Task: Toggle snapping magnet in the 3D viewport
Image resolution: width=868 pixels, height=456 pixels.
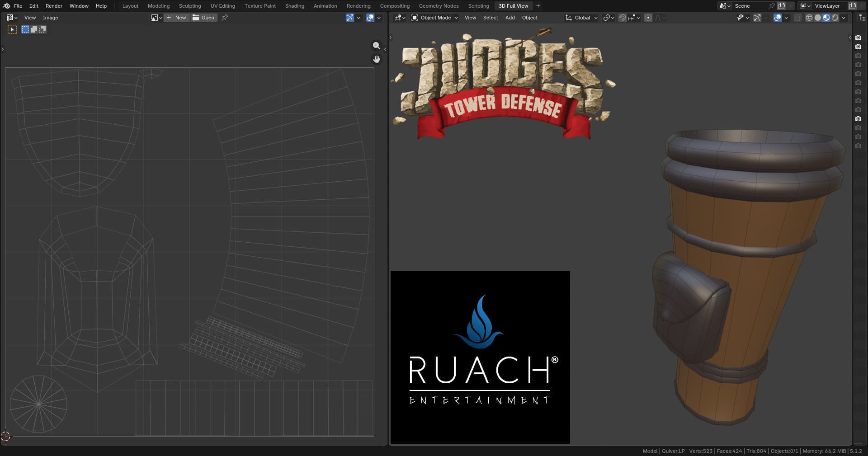Action: coord(623,18)
